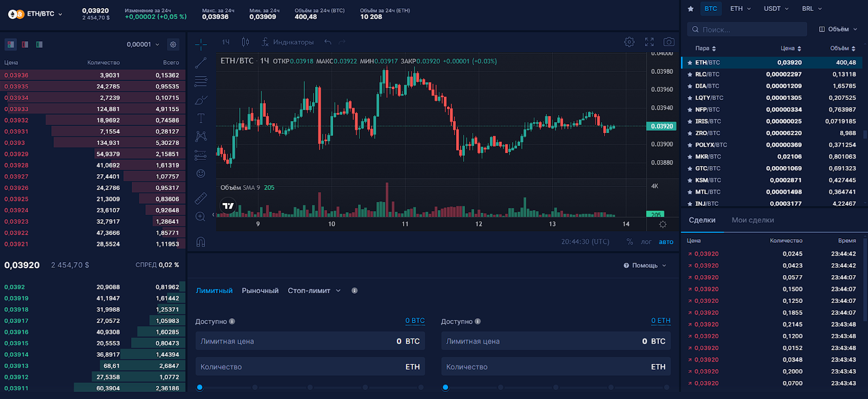Open the emoji sticker tool
This screenshot has height=399, width=868.
[x=201, y=173]
